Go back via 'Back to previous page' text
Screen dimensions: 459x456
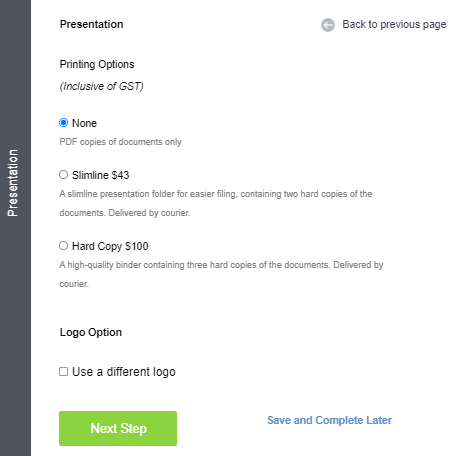click(394, 24)
